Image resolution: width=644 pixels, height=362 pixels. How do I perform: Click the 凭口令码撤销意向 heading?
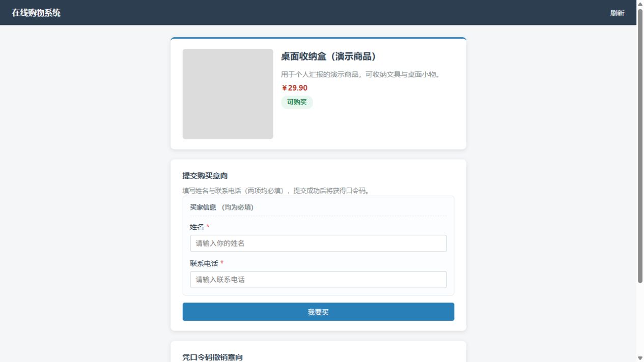click(x=213, y=357)
